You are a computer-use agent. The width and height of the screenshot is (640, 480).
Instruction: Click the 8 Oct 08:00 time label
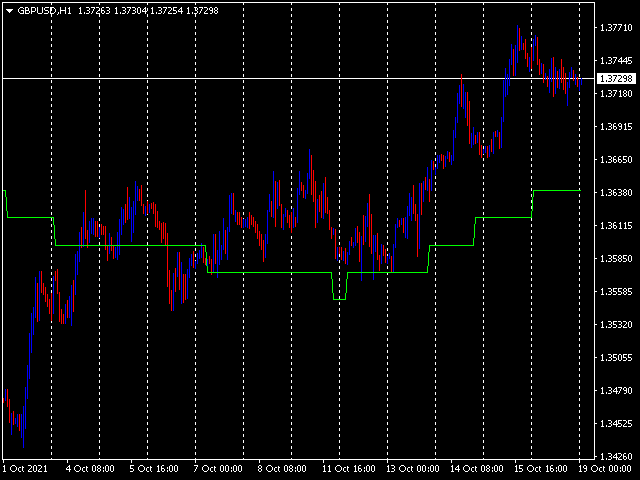282,469
